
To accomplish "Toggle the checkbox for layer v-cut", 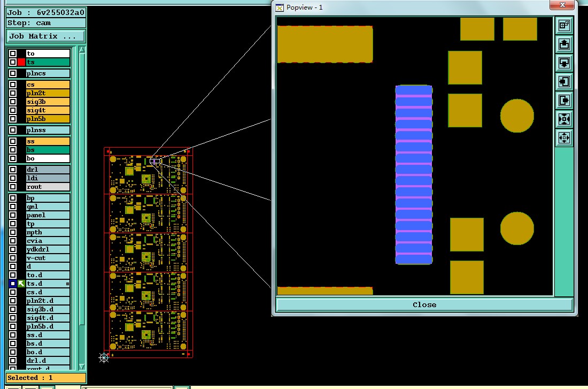I will coord(13,258).
